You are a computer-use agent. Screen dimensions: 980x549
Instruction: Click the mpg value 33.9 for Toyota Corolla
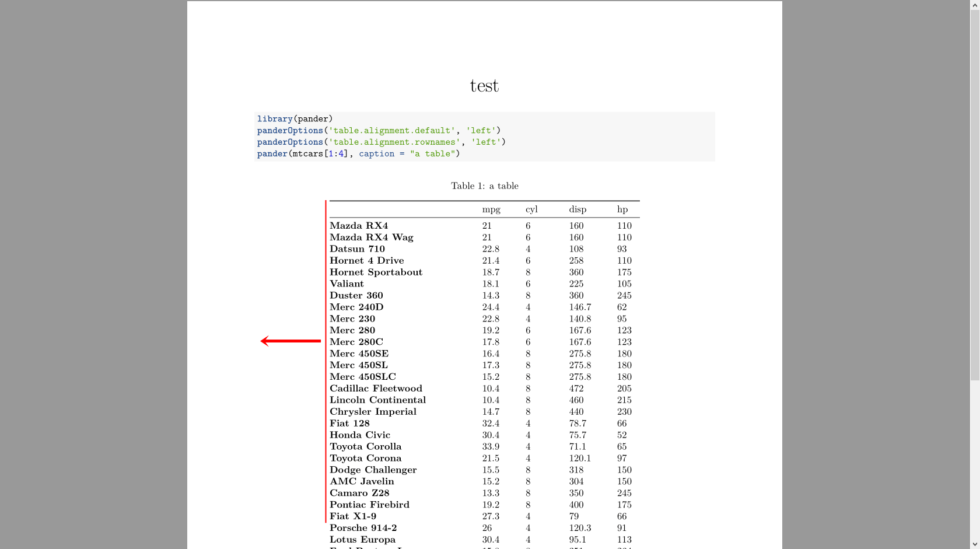[491, 447]
